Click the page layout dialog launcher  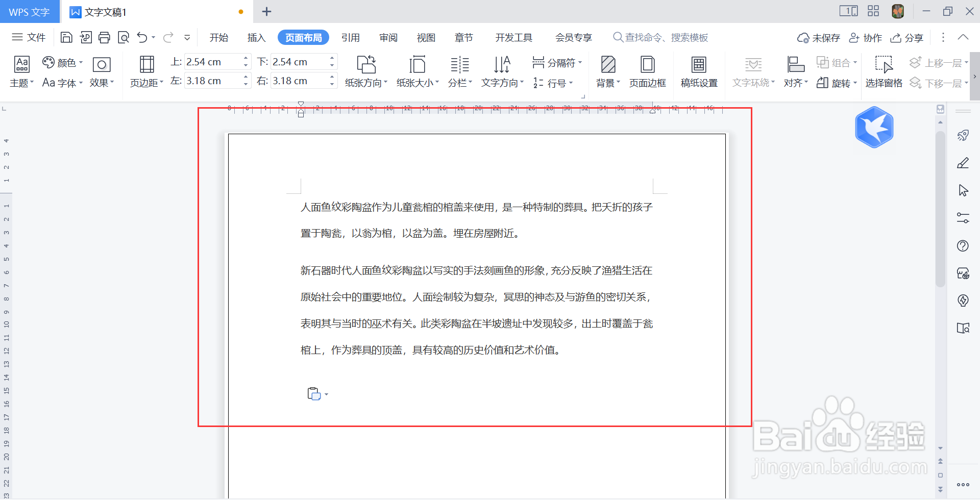tap(583, 96)
